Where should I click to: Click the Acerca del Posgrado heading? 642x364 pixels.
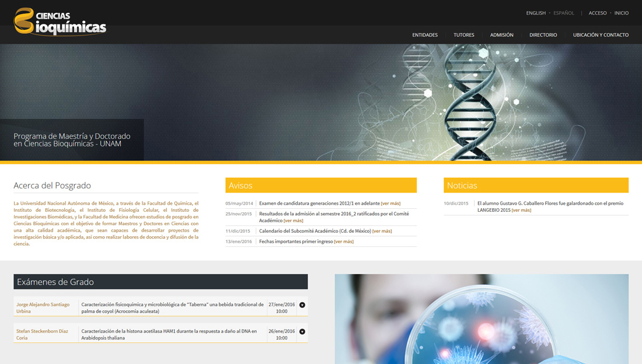[53, 185]
